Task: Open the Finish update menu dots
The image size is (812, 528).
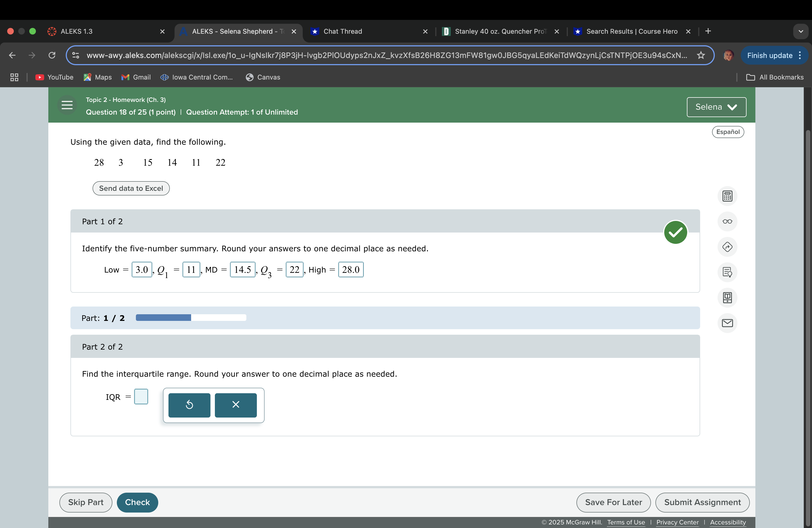Action: (800, 55)
